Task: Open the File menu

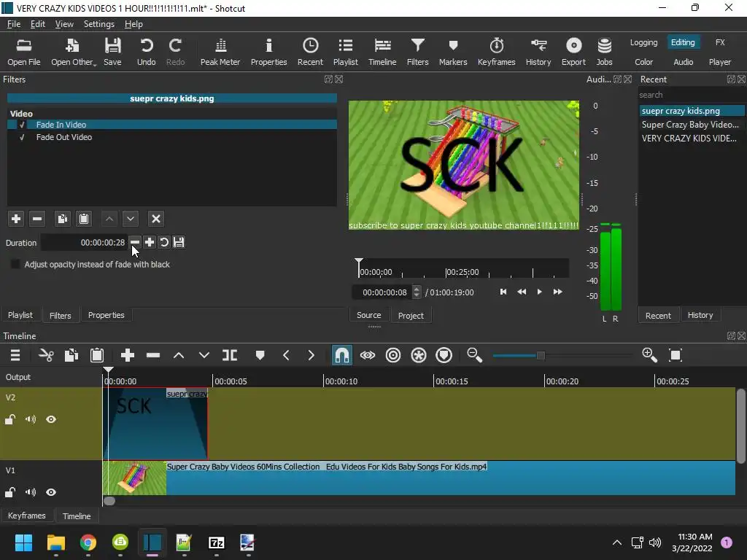Action: coord(14,24)
